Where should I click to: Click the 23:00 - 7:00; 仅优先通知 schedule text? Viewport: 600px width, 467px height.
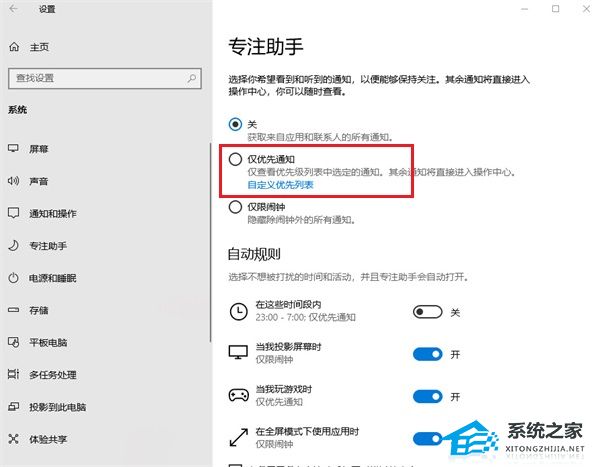tap(305, 317)
